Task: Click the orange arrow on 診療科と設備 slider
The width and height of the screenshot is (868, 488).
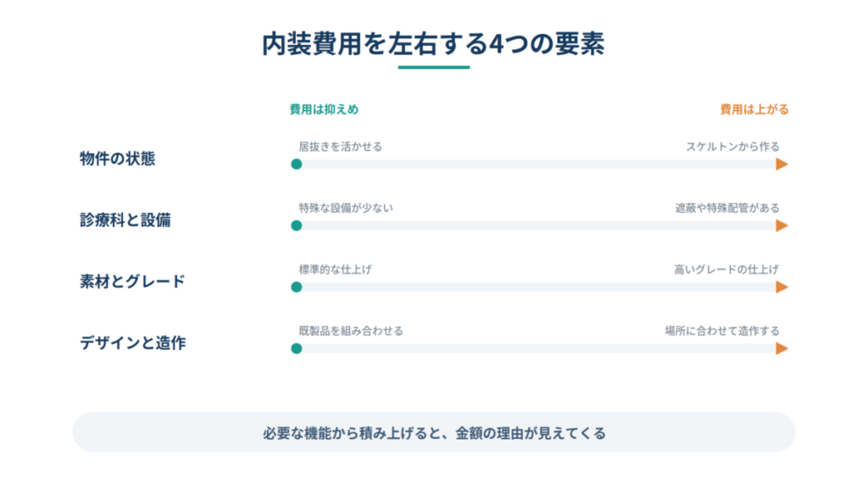Action: pyautogui.click(x=782, y=225)
